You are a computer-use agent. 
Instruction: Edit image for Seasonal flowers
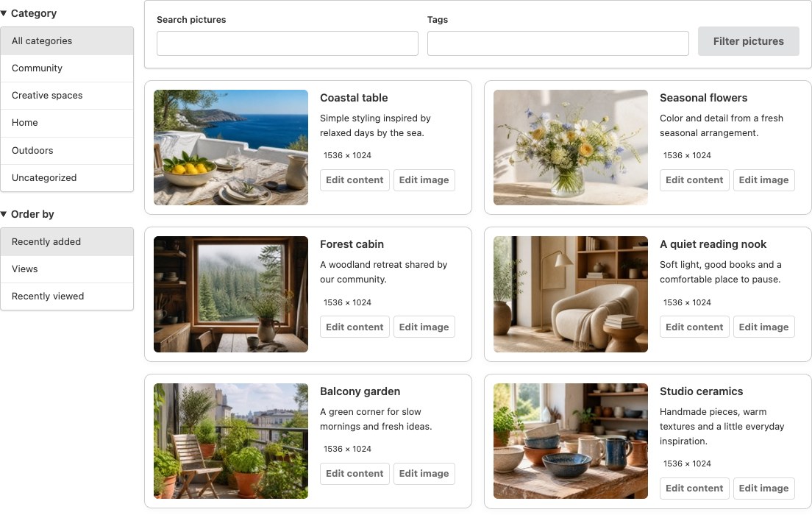point(764,180)
